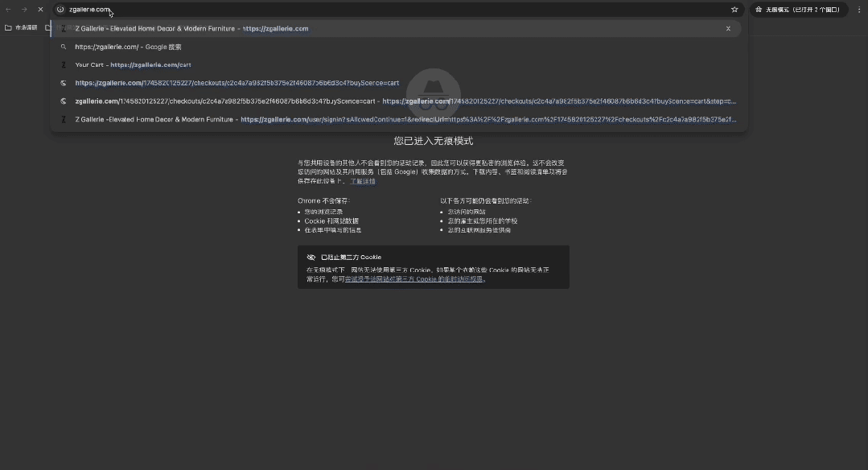This screenshot has width=868, height=470.
Task: Select the Z Gallerie user signin suggestion
Action: [402, 119]
